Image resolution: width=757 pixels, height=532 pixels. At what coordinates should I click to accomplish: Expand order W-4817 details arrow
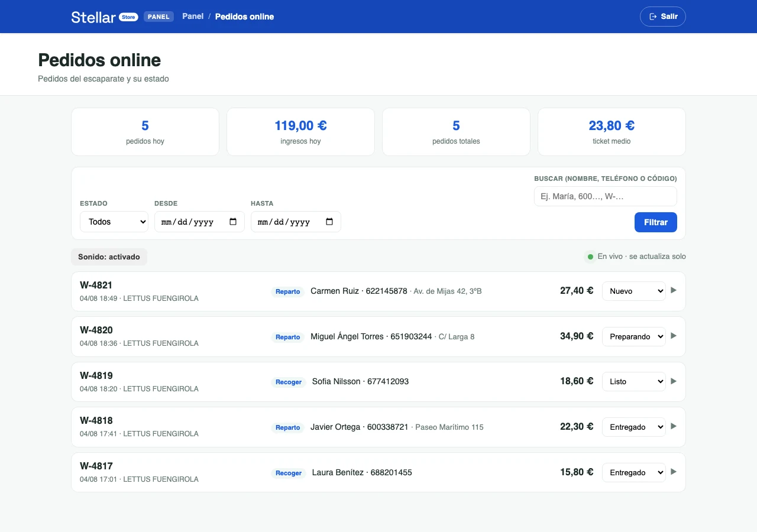pos(673,472)
